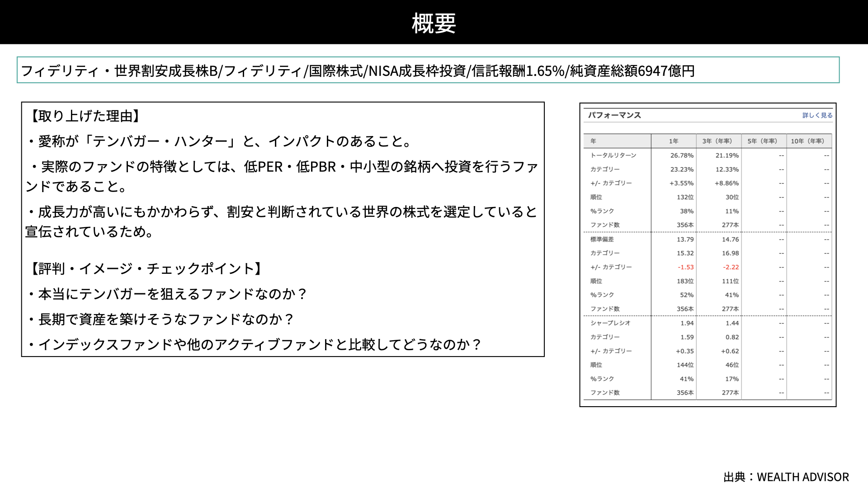Viewport: 868px width, 488px height.
Task: Click the bullet mentioning 低PER・低PBR・中小型
Action: pos(282,176)
